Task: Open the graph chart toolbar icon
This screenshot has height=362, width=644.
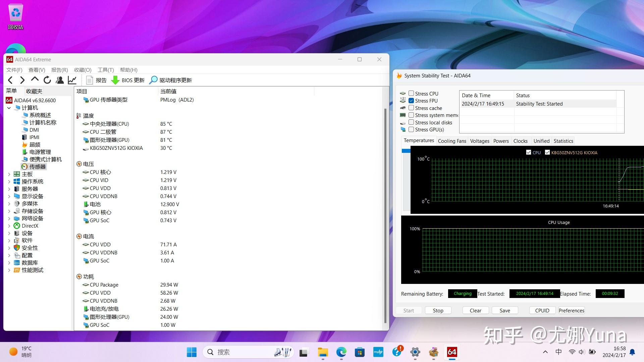Action: point(72,80)
